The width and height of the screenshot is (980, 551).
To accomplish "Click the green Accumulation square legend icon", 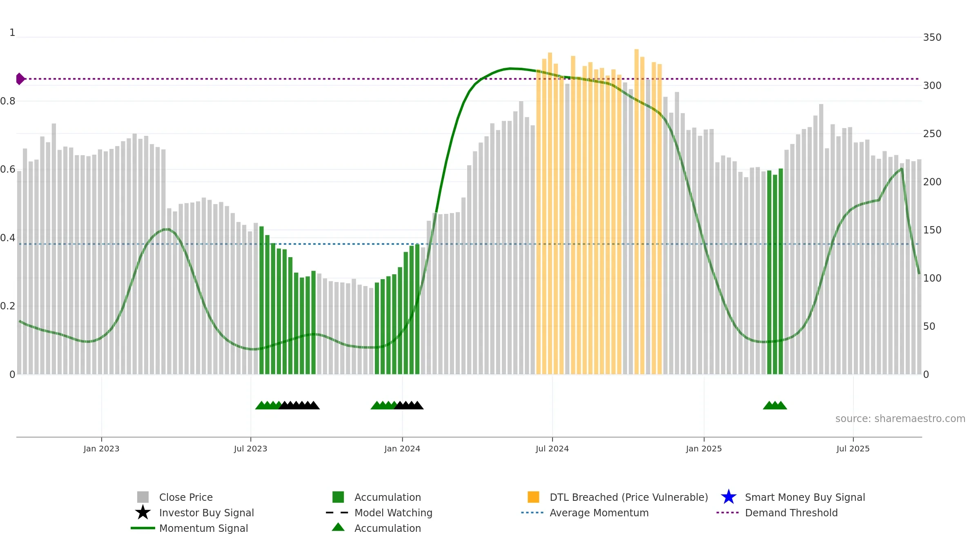I will pyautogui.click(x=338, y=497).
